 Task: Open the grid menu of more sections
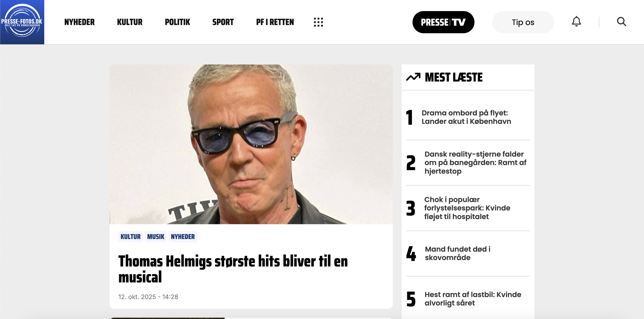tap(318, 22)
